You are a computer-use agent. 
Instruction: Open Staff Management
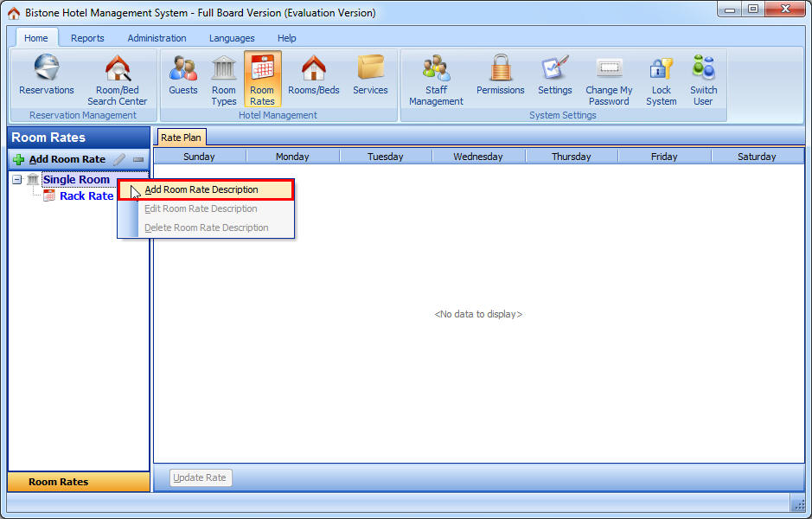pyautogui.click(x=436, y=80)
